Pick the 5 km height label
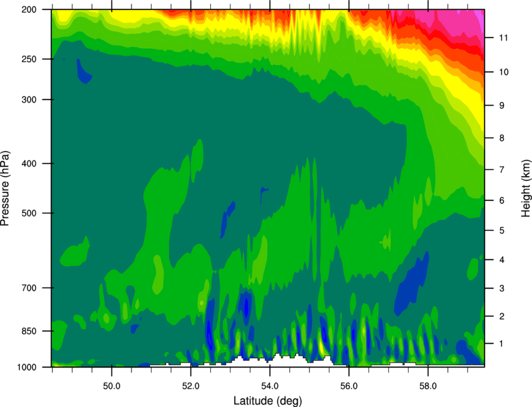The image size is (532, 407). coord(502,231)
